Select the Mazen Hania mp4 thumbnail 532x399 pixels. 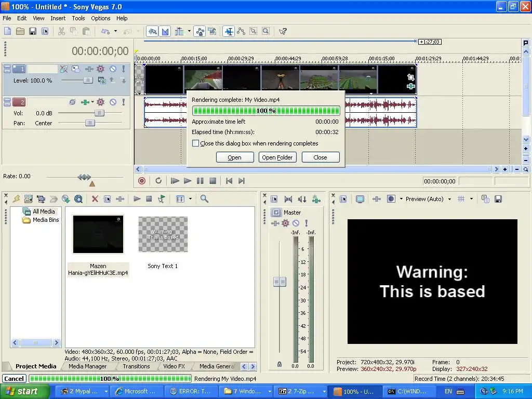click(98, 234)
